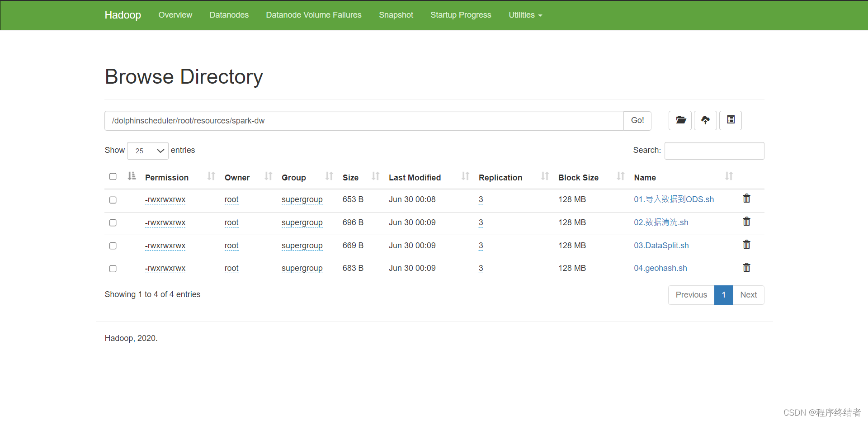868x421 pixels.
Task: Click replication 3 in 04.geohash.sh row
Action: 481,268
